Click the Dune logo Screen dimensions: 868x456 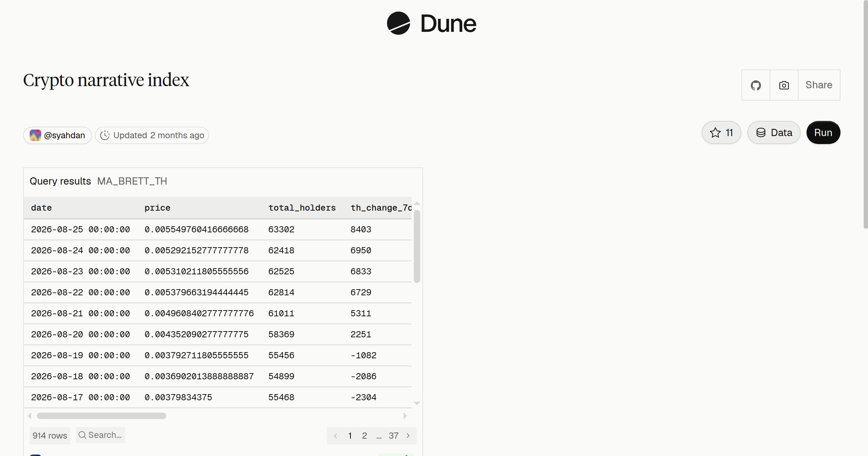(431, 24)
